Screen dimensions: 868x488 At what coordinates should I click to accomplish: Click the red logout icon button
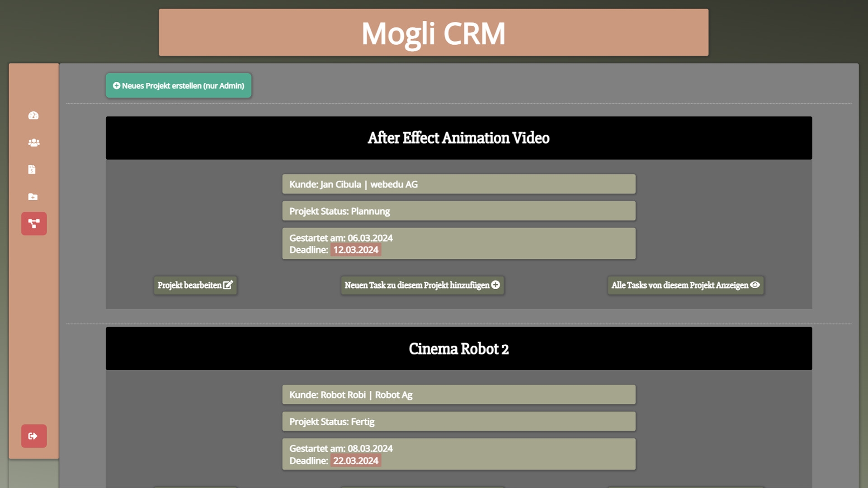coord(33,436)
